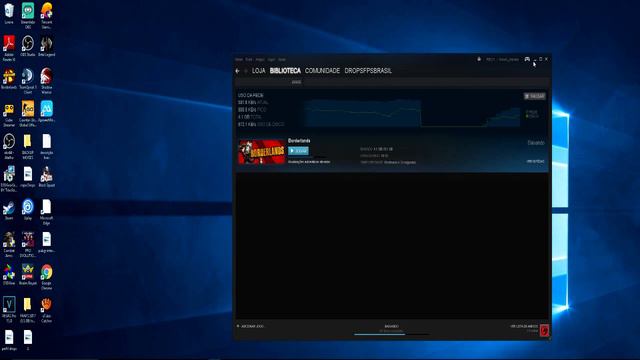
Task: Click the network usage graph
Action: (412, 113)
